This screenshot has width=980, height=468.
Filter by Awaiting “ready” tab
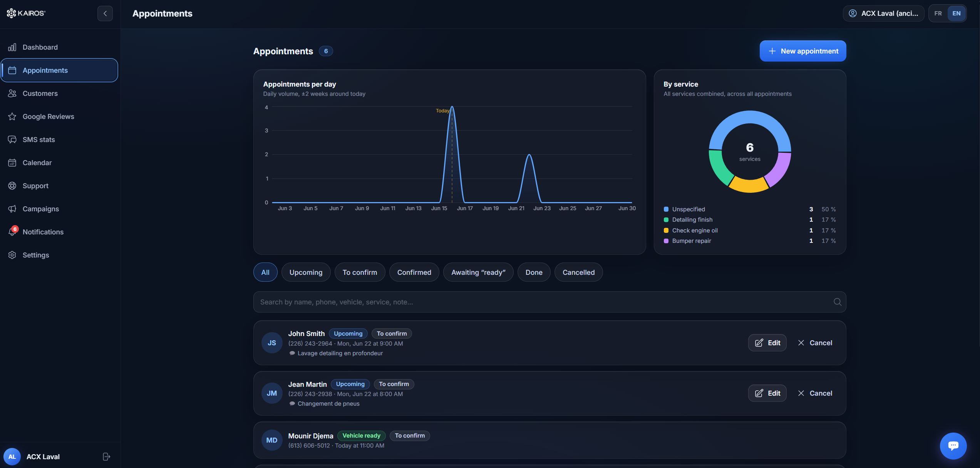pyautogui.click(x=478, y=272)
